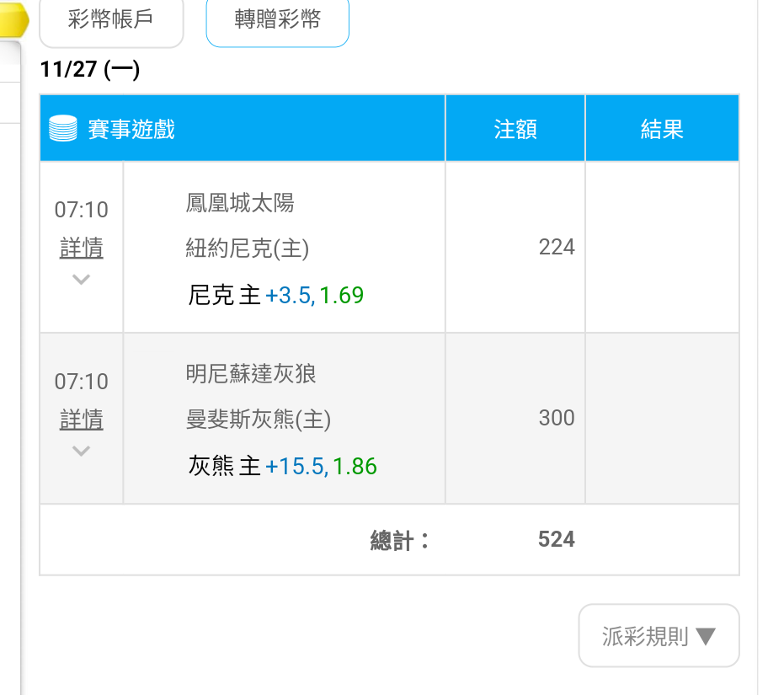Select the bet line 灰熊 主 +15.5, 1.86

(x=282, y=467)
